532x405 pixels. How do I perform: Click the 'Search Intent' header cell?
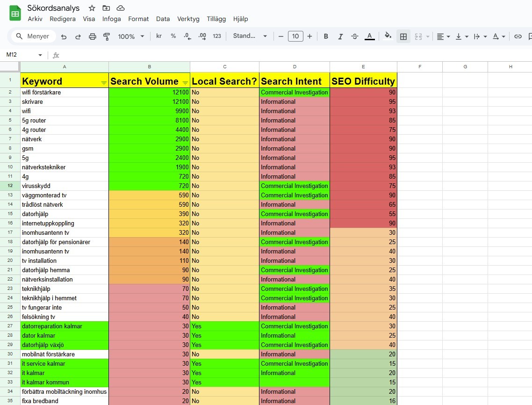coord(295,80)
